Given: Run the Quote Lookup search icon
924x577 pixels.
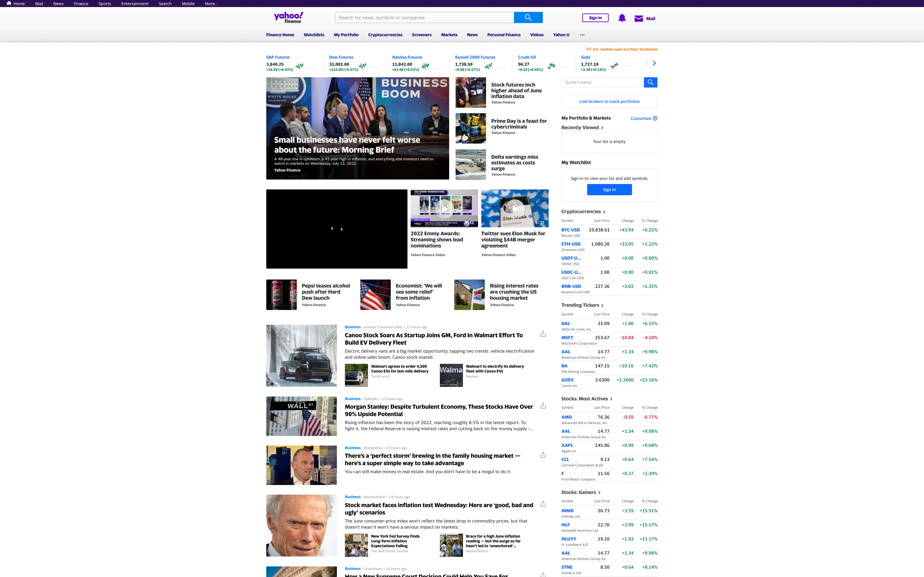Looking at the screenshot, I should pyautogui.click(x=650, y=82).
